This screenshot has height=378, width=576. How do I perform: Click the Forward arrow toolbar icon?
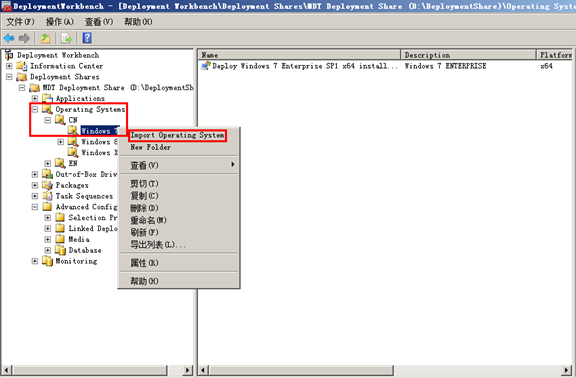[x=24, y=38]
